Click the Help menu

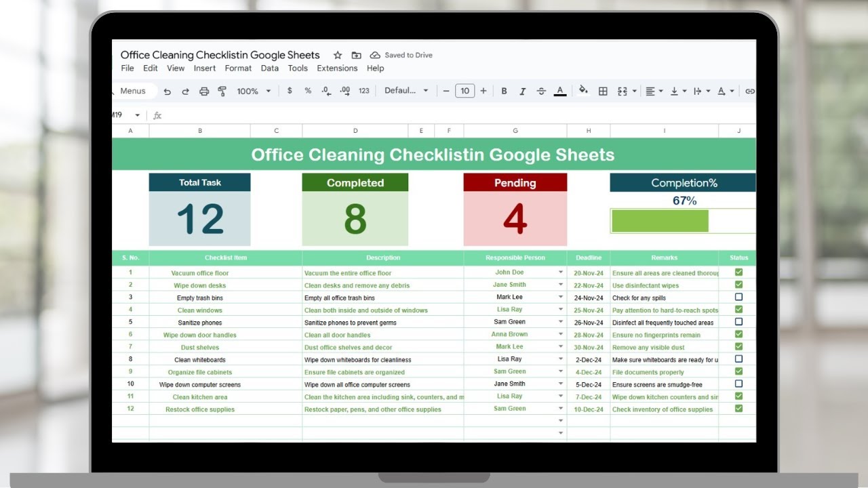pyautogui.click(x=376, y=68)
